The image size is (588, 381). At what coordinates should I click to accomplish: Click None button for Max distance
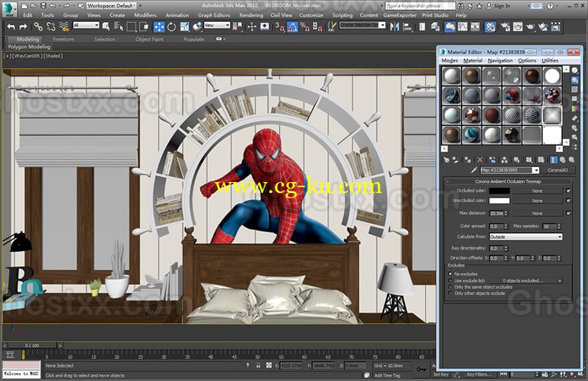537,213
